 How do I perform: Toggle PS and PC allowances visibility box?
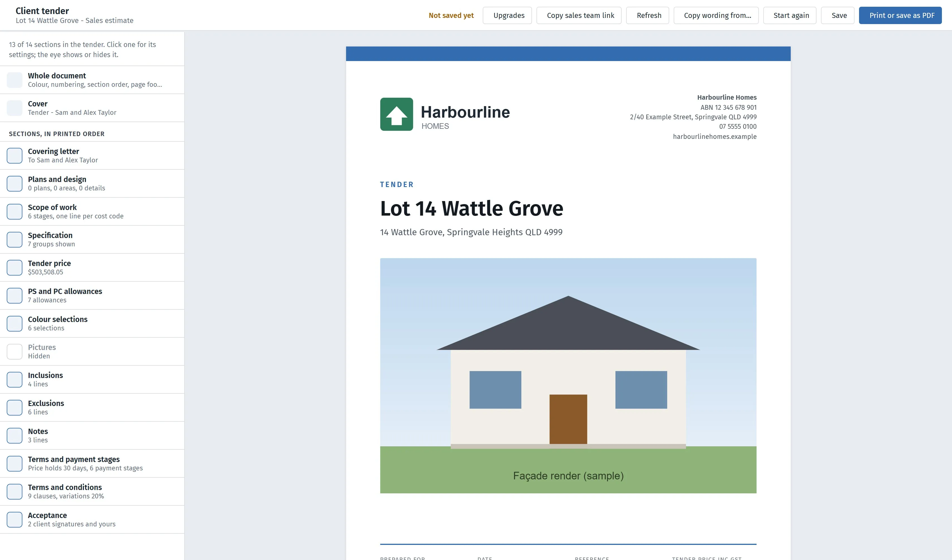(14, 295)
